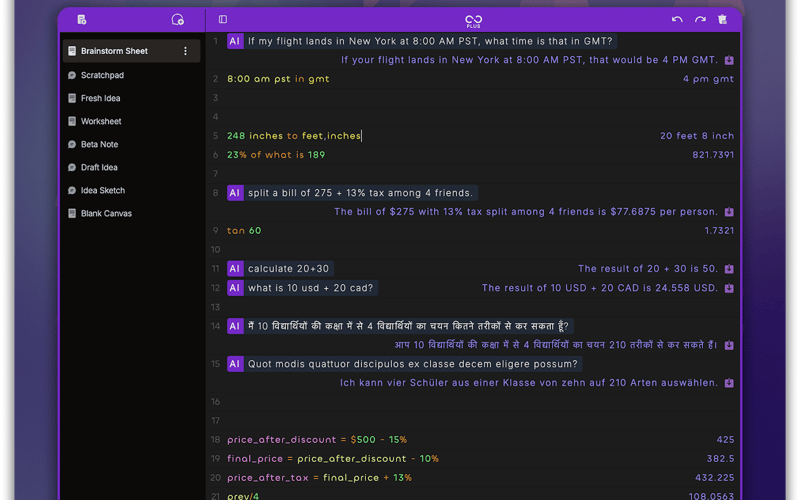This screenshot has width=800, height=500.
Task: Click the Blank Canvas sheet icon
Action: point(72,213)
